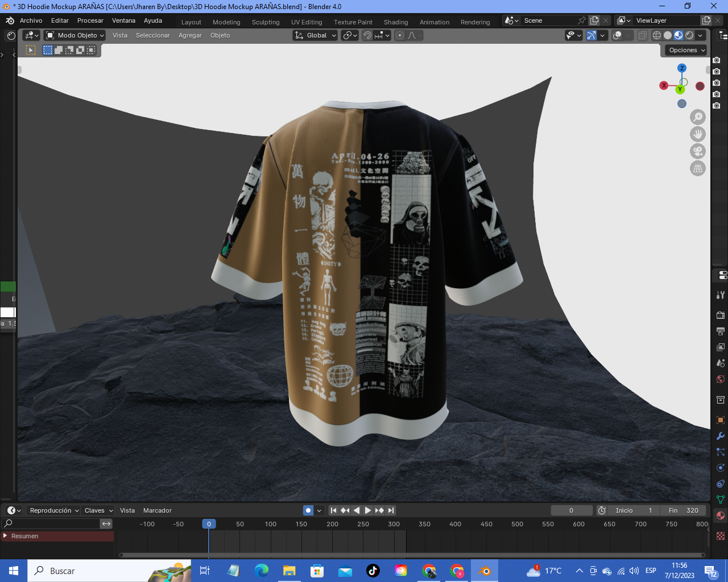Open the Opciones button in viewport

tap(686, 50)
